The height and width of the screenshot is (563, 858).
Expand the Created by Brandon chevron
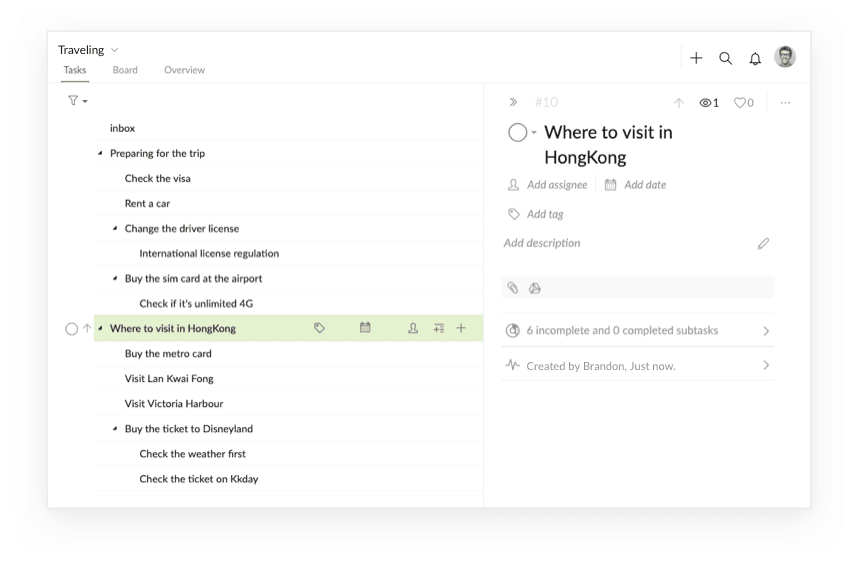coord(766,365)
